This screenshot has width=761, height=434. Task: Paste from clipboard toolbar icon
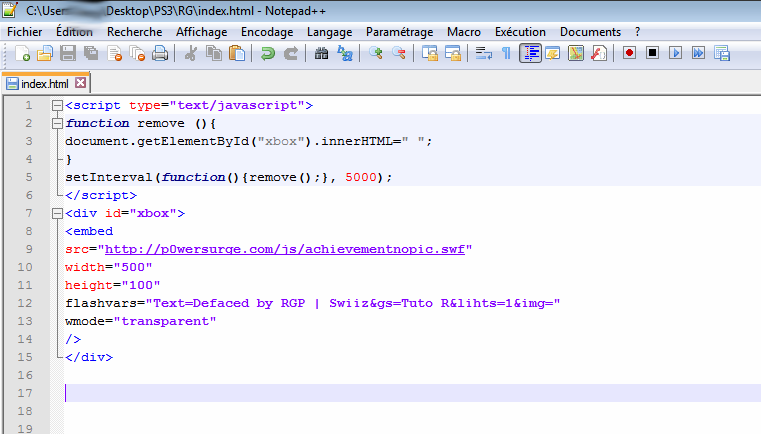[x=237, y=53]
